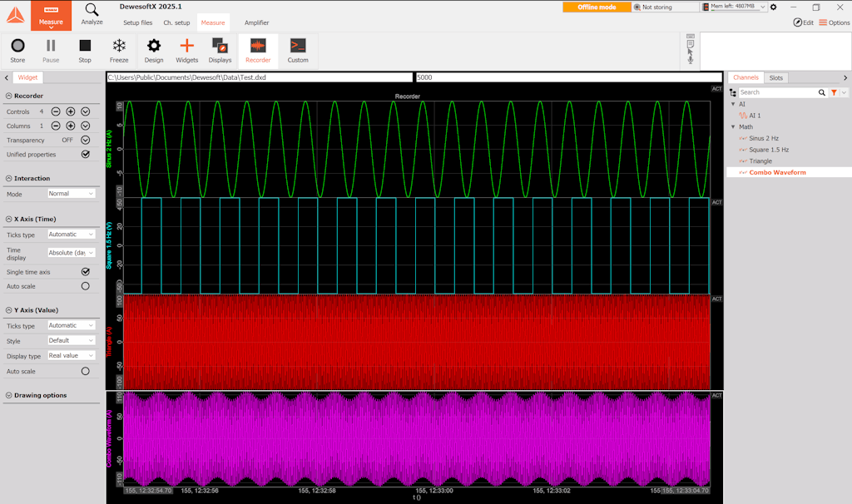Decrease Controls count with minus
Image resolution: width=852 pixels, height=504 pixels.
(x=56, y=111)
